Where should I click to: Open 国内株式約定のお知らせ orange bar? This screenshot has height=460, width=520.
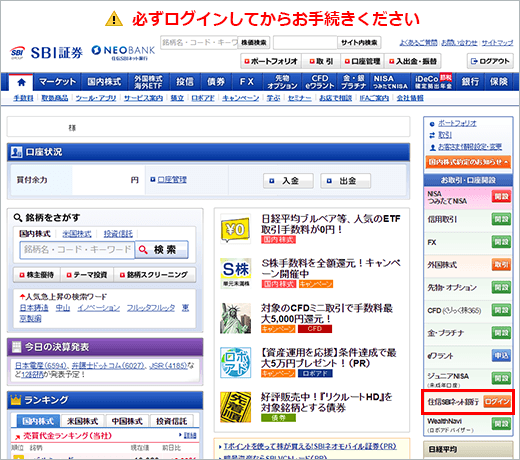click(468, 162)
